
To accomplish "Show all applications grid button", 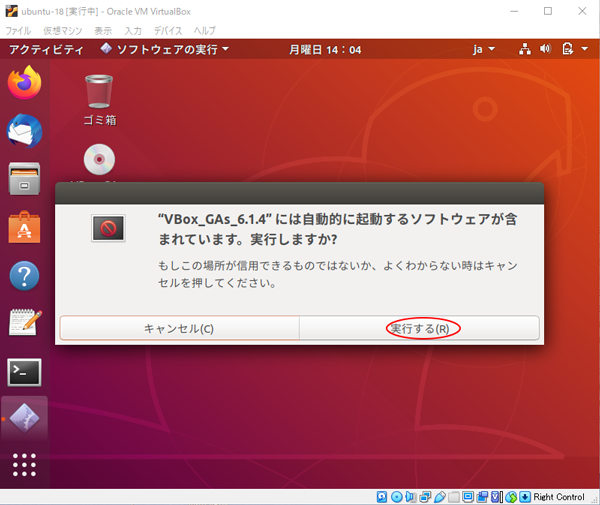I will click(24, 465).
